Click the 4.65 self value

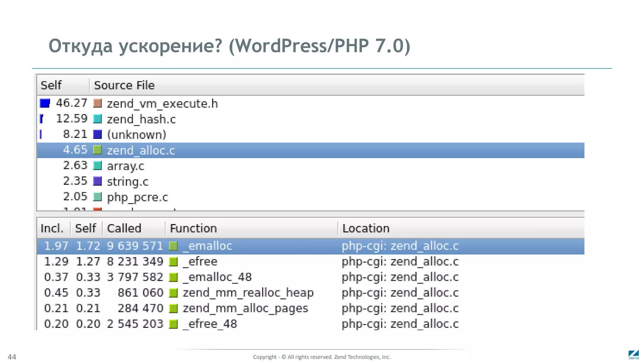pos(75,150)
